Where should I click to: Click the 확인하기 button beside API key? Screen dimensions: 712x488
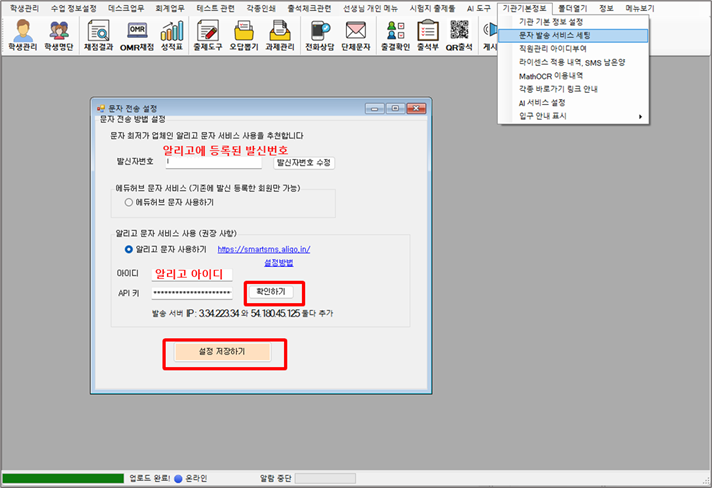pyautogui.click(x=271, y=292)
